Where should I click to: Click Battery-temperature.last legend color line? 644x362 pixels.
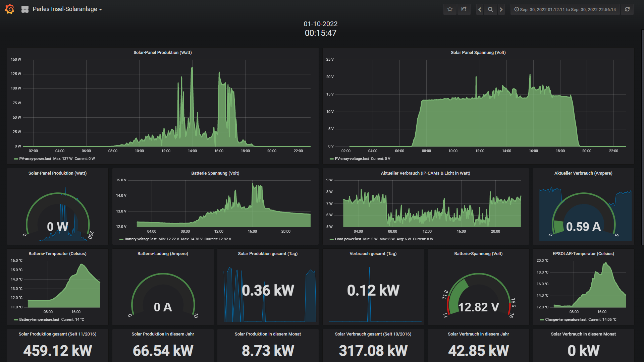pyautogui.click(x=16, y=320)
